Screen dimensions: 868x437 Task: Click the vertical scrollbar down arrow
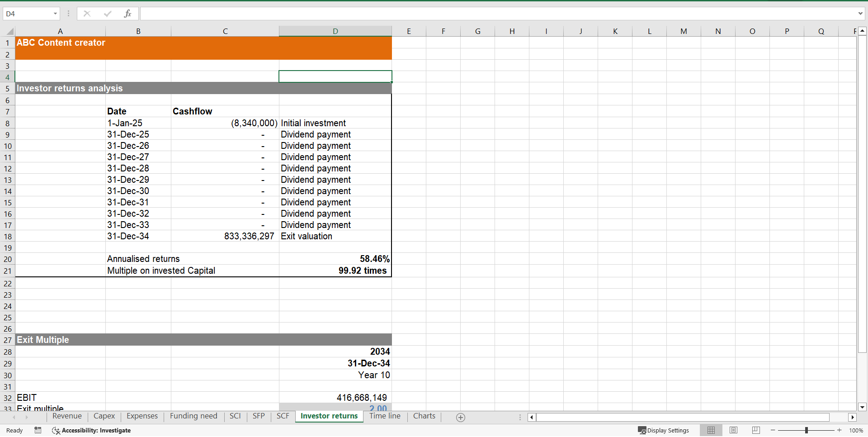click(x=862, y=407)
